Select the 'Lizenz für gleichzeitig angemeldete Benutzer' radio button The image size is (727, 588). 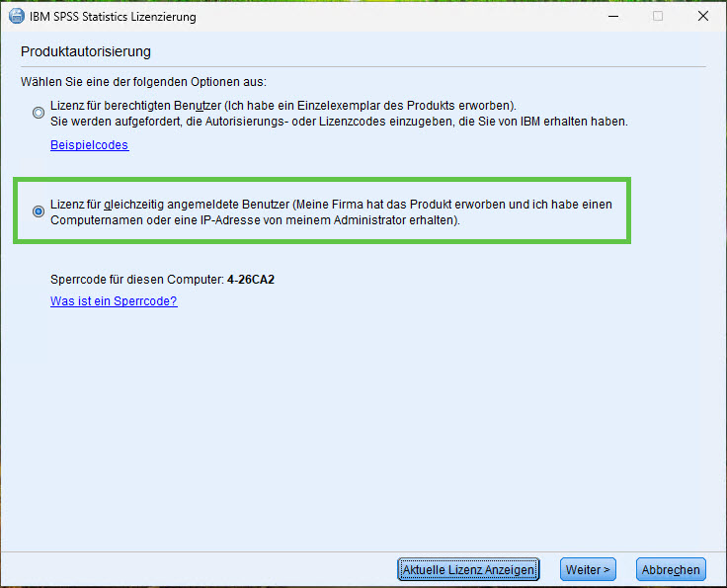coord(39,211)
